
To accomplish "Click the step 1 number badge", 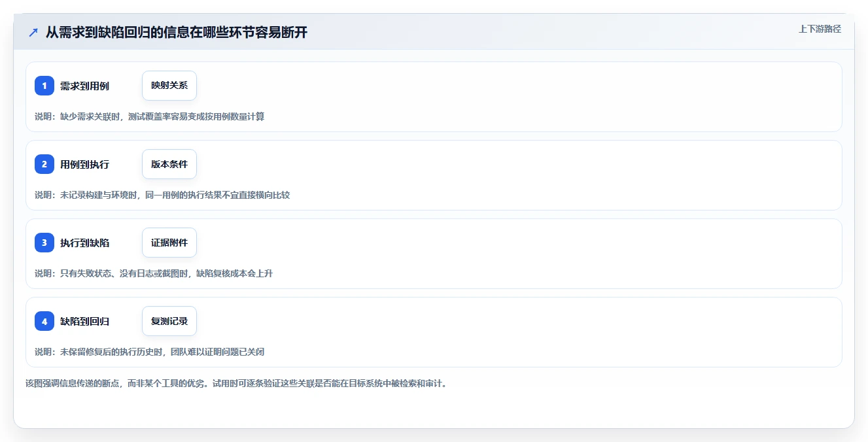I will click(44, 86).
